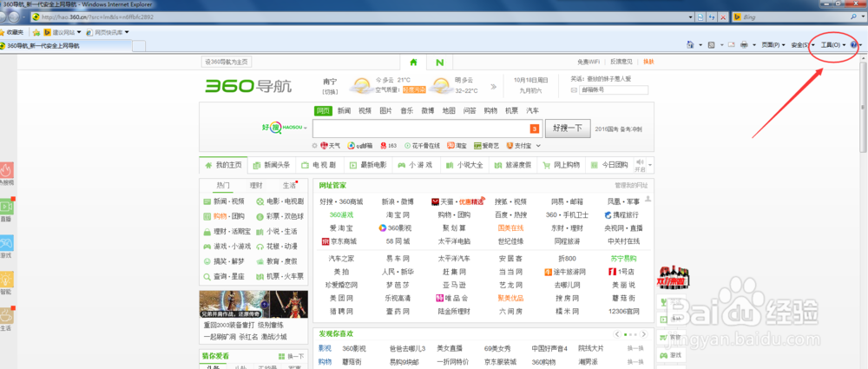
Task: Click the 换一下 refresh link in 猜你爱看
Action: point(293,356)
